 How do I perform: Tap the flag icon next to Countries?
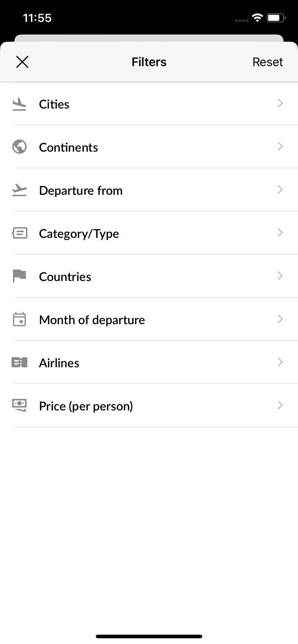point(19,276)
